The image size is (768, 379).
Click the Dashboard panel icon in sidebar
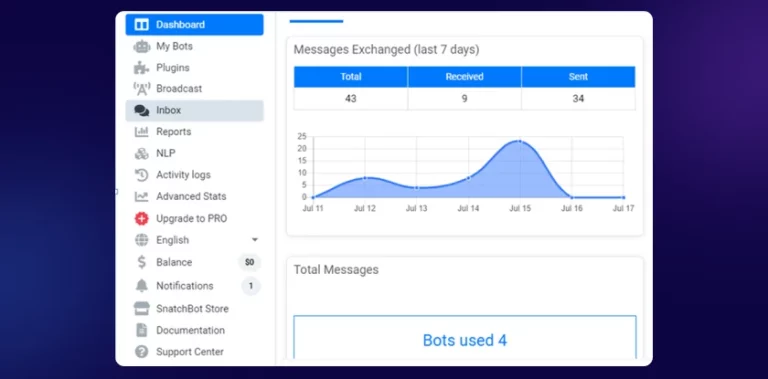click(142, 24)
